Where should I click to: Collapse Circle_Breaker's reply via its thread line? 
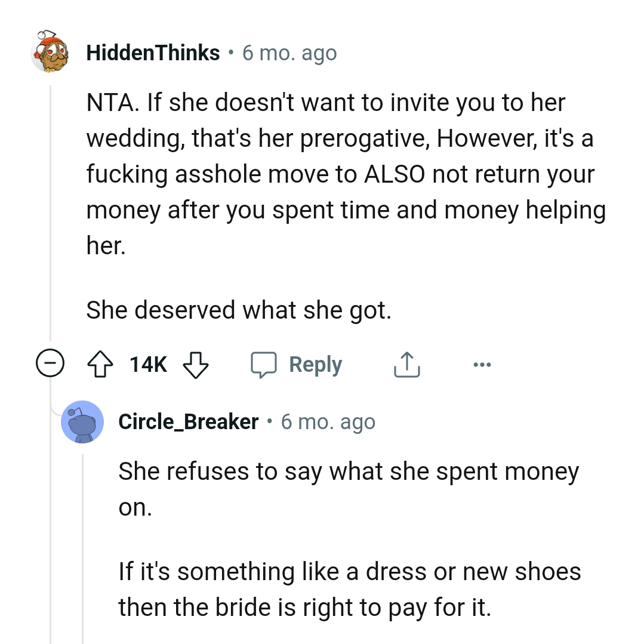(82, 537)
